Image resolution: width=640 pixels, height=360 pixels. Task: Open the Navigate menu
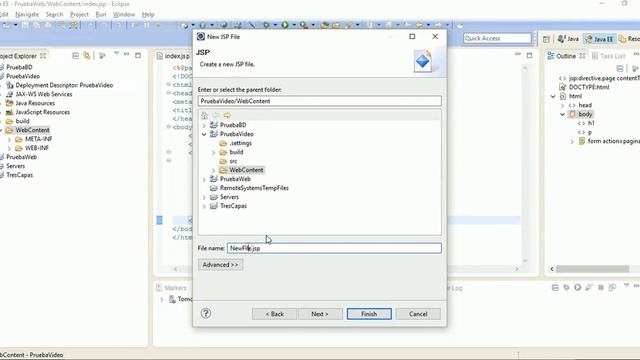click(27, 14)
